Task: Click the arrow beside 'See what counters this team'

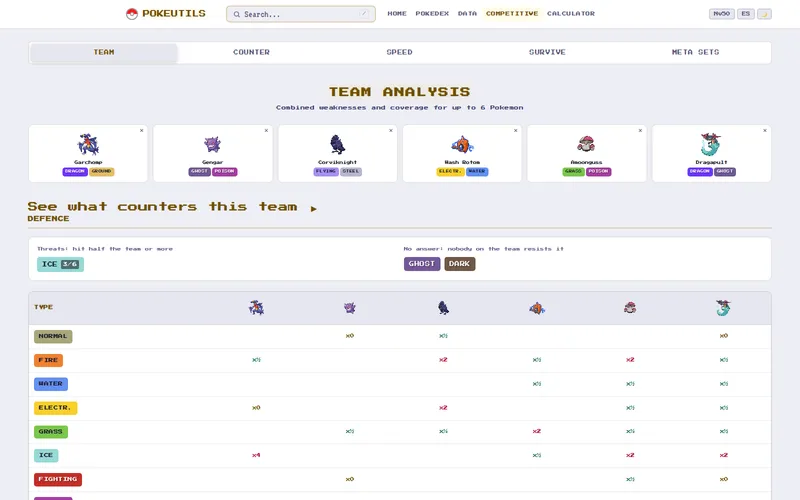Action: [x=313, y=209]
